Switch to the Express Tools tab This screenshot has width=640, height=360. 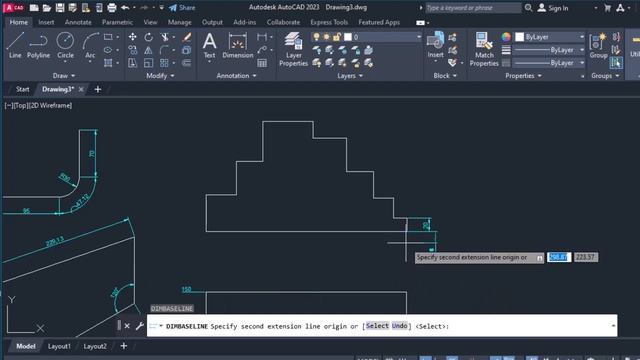pos(329,22)
